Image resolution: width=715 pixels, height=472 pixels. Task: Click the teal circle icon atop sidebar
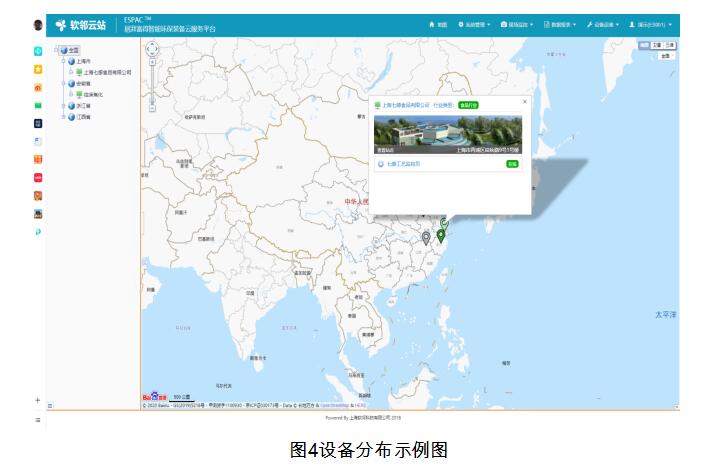click(38, 51)
